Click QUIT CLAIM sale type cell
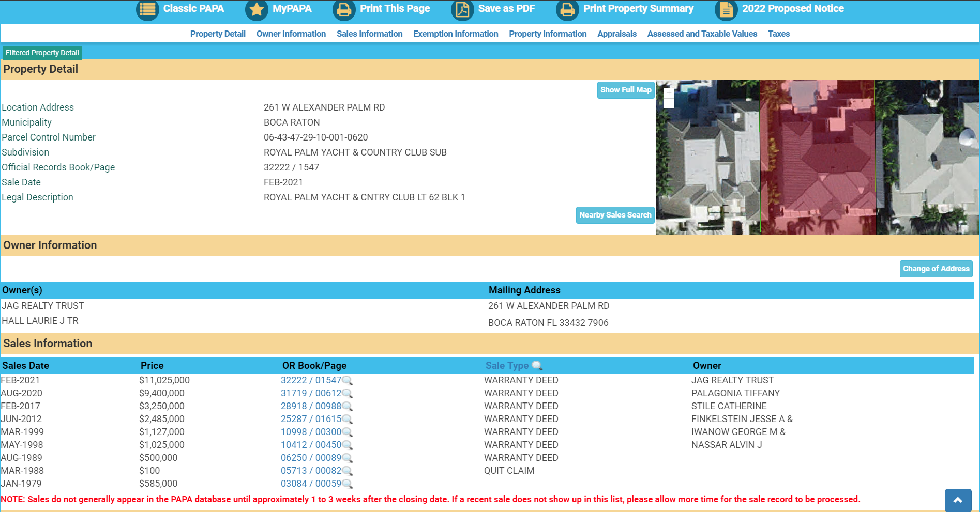The width and height of the screenshot is (980, 512). tap(509, 471)
